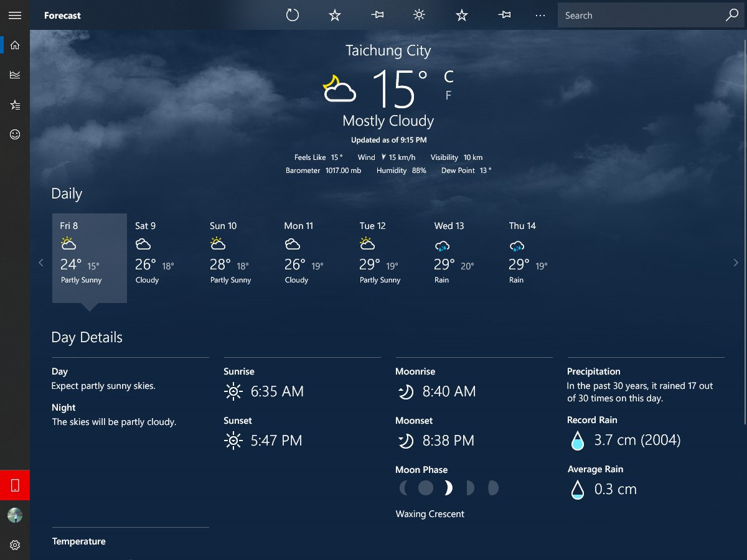Show previous days with the left arrow
Screen dimensions: 747x560
click(41, 263)
